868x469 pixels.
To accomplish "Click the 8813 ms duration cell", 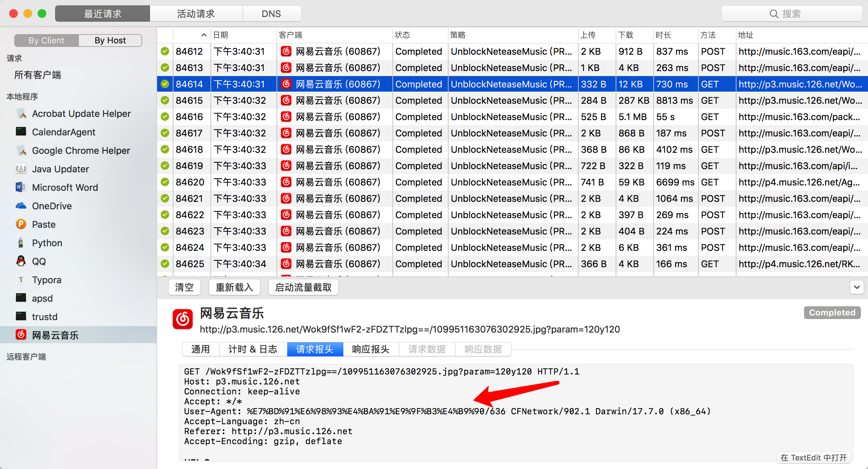I will [675, 100].
